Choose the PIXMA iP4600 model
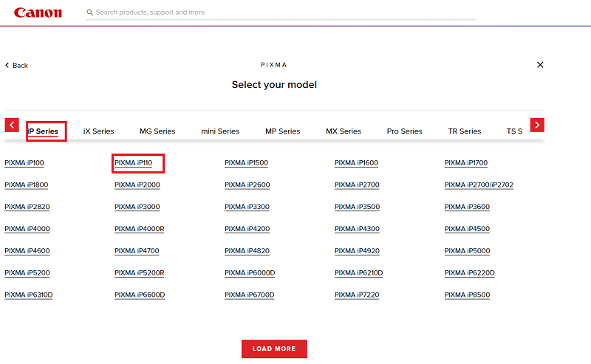591x364 pixels. coord(27,250)
